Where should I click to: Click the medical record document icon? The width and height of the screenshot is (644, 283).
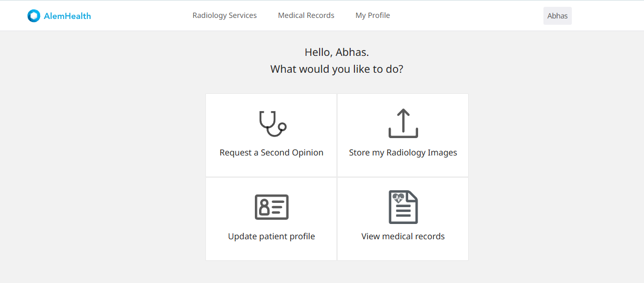coord(403,207)
